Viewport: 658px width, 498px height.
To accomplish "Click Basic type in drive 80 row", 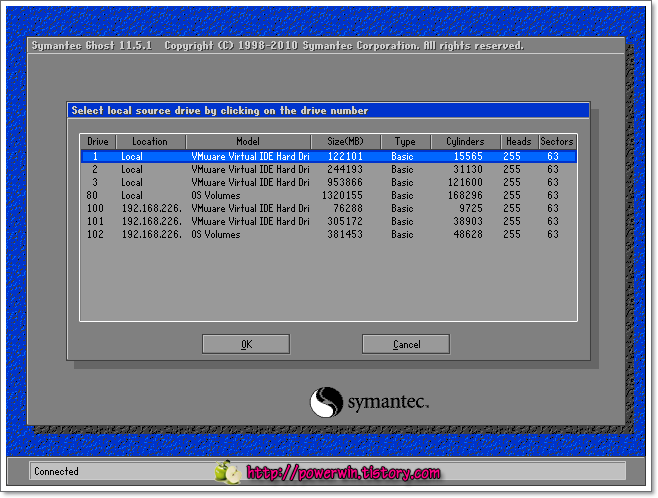I will (x=402, y=196).
